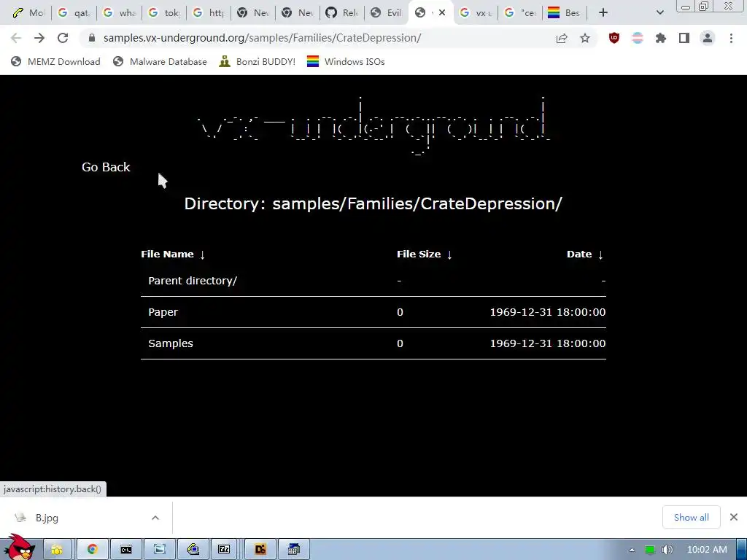The height and width of the screenshot is (560, 747).
Task: Open the volume speaker tray icon
Action: [x=667, y=550]
